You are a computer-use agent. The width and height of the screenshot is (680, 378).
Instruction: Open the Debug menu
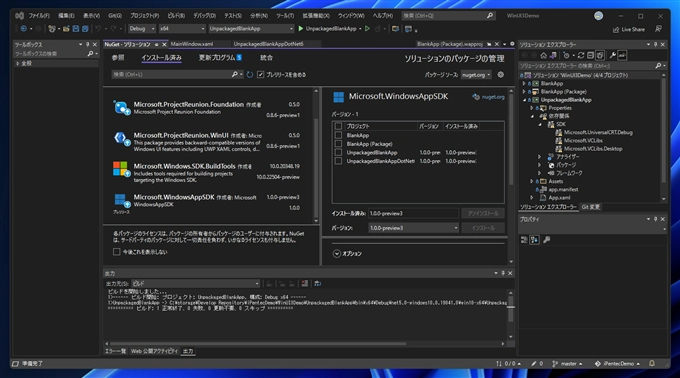point(204,16)
